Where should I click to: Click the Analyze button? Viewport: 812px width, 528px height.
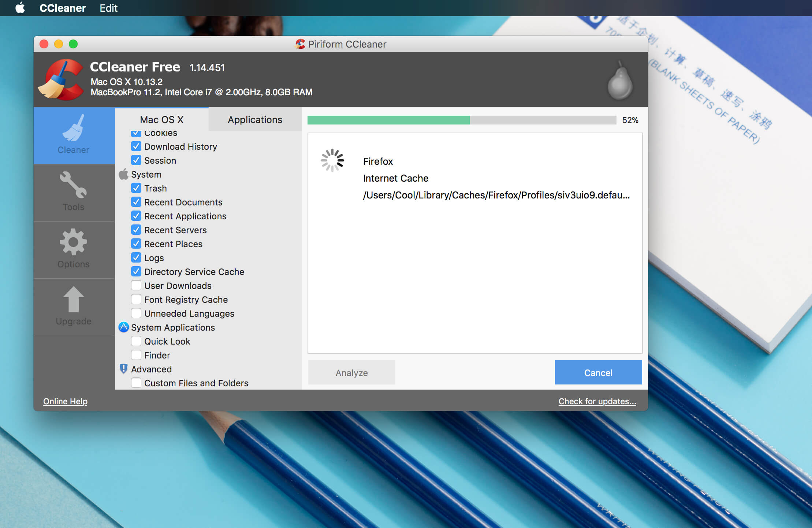tap(351, 373)
